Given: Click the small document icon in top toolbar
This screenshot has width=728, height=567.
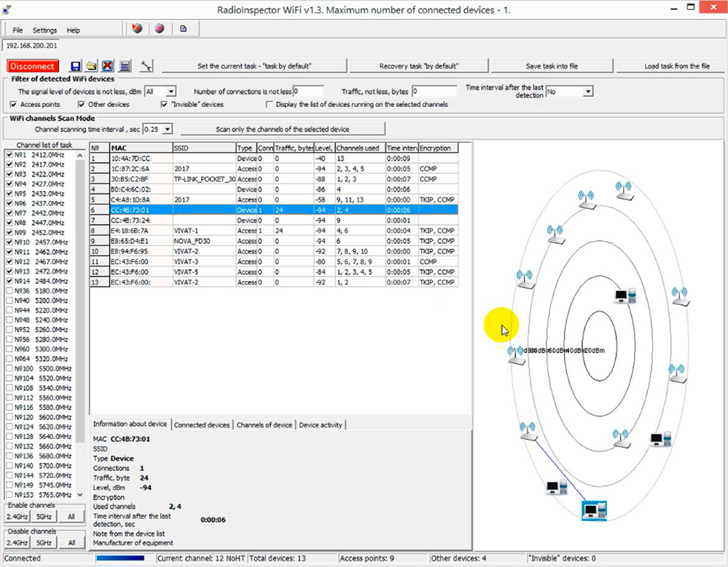Looking at the screenshot, I should (x=183, y=29).
